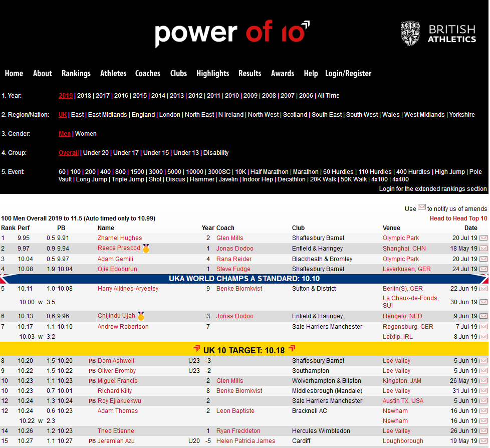Open the Coaches menu item
Image resolution: width=490 pixels, height=448 pixels.
[x=148, y=74]
